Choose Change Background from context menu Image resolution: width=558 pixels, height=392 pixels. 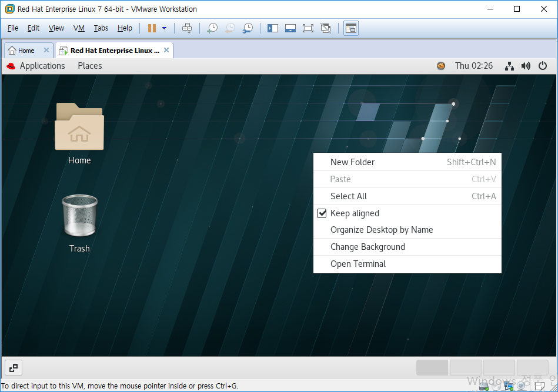coord(407,247)
